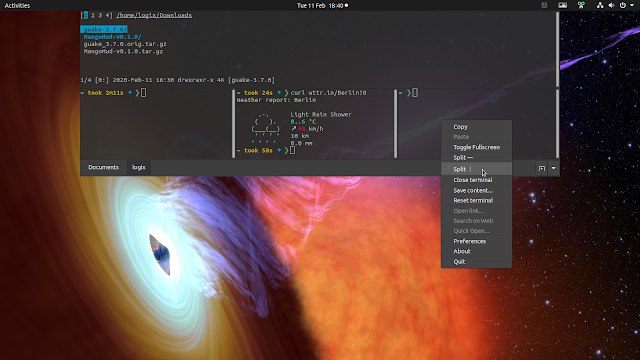640x360 pixels.
Task: Click the 'Light Rain Shower' weather text
Action: click(x=321, y=114)
